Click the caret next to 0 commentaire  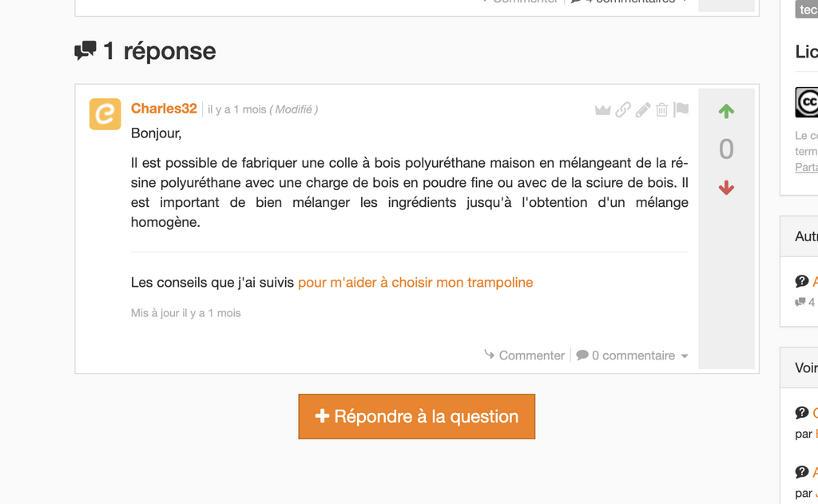tap(685, 355)
